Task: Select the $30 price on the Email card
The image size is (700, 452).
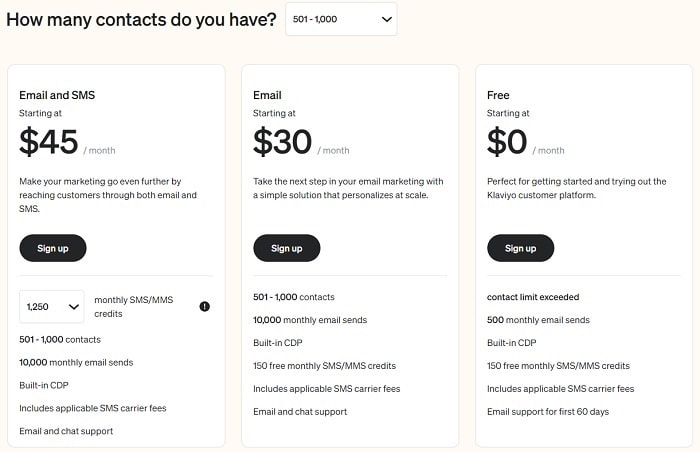Action: tap(283, 143)
